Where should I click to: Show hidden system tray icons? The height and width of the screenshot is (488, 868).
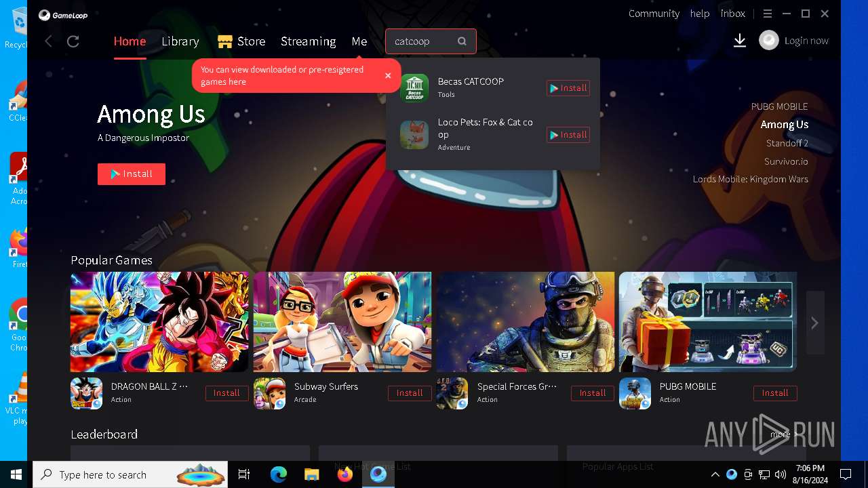[715, 474]
